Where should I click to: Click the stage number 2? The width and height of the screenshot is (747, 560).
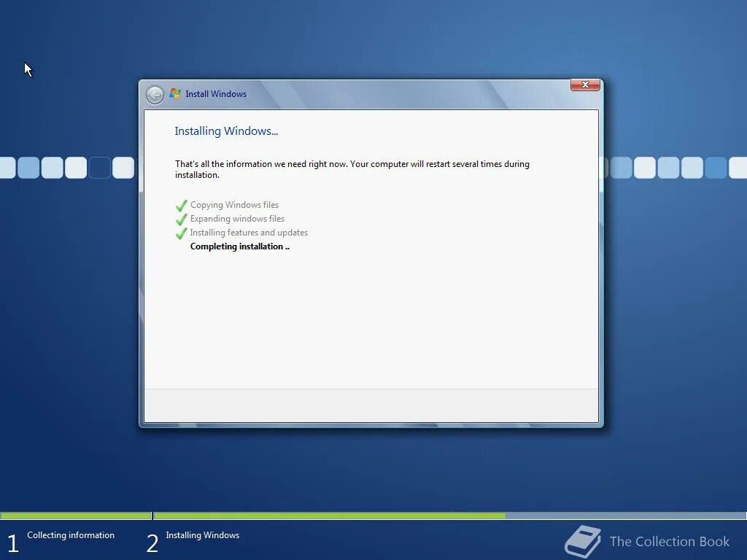[x=152, y=543]
